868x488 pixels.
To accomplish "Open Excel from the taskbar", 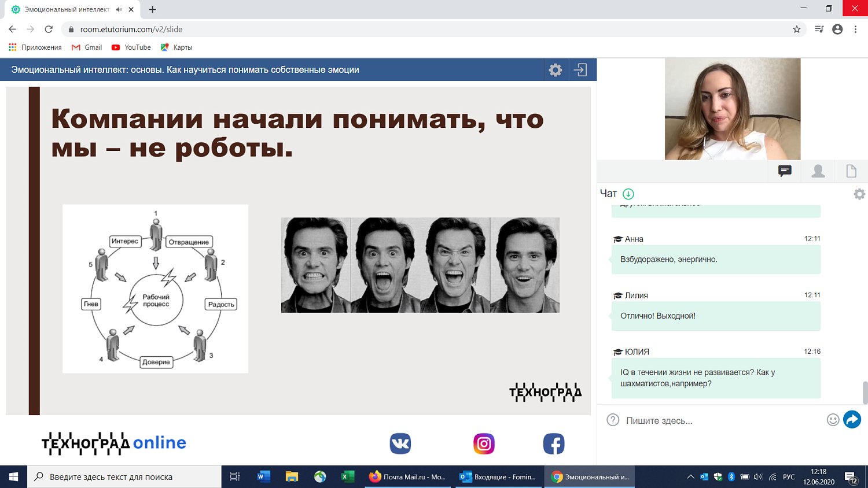I will 348,476.
